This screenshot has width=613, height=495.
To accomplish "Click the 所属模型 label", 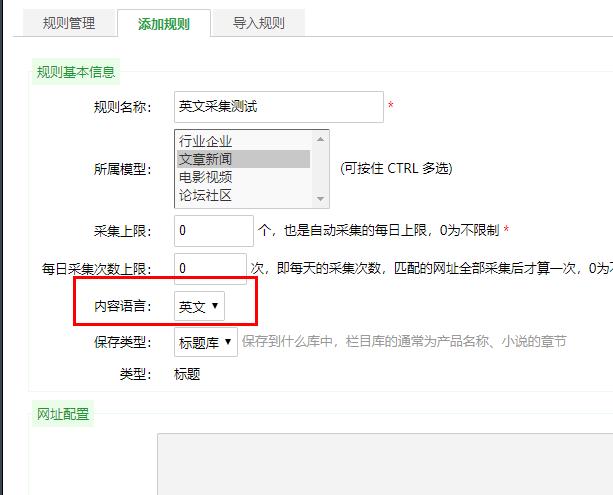I will [122, 169].
